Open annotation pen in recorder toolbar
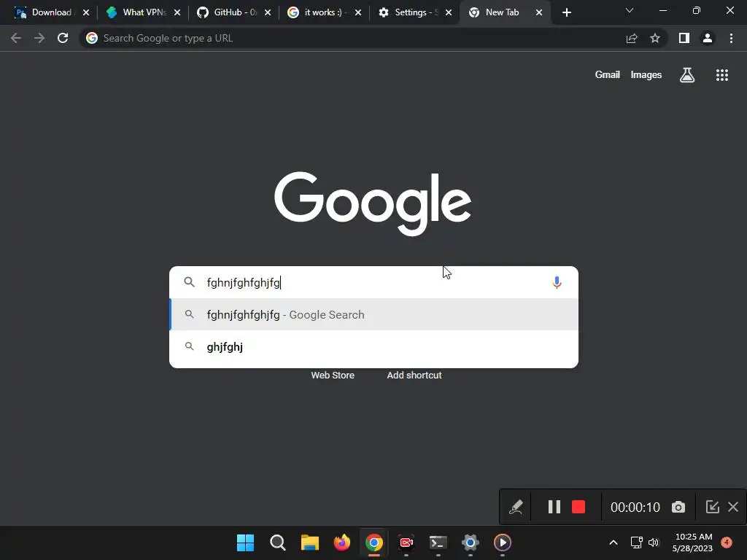This screenshot has height=560, width=747. pyautogui.click(x=516, y=507)
